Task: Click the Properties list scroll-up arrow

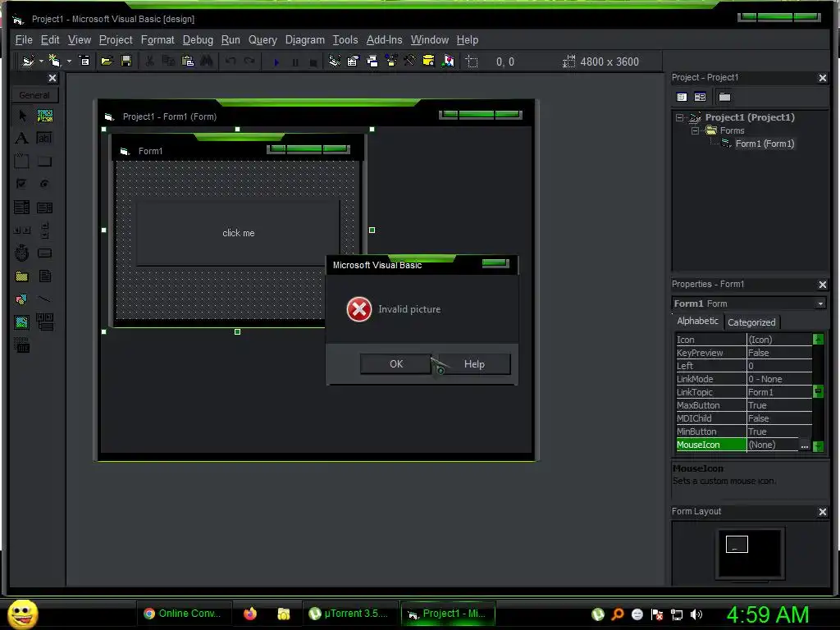Action: coord(818,339)
